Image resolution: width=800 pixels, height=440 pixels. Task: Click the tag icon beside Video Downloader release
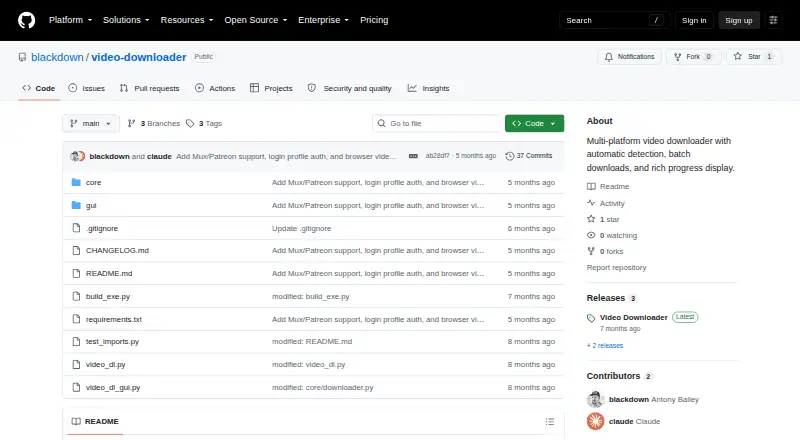591,318
